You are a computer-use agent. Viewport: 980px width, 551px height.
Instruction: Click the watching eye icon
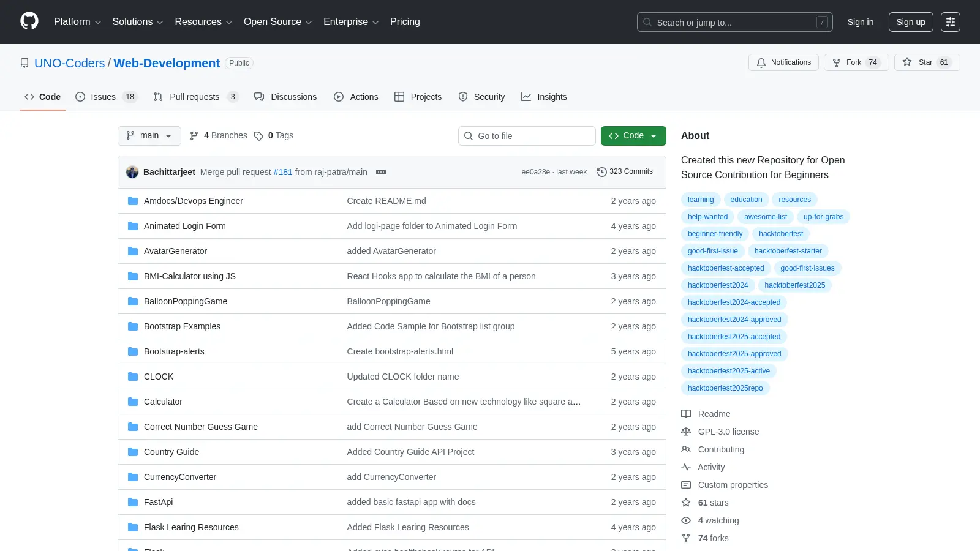coord(686,520)
